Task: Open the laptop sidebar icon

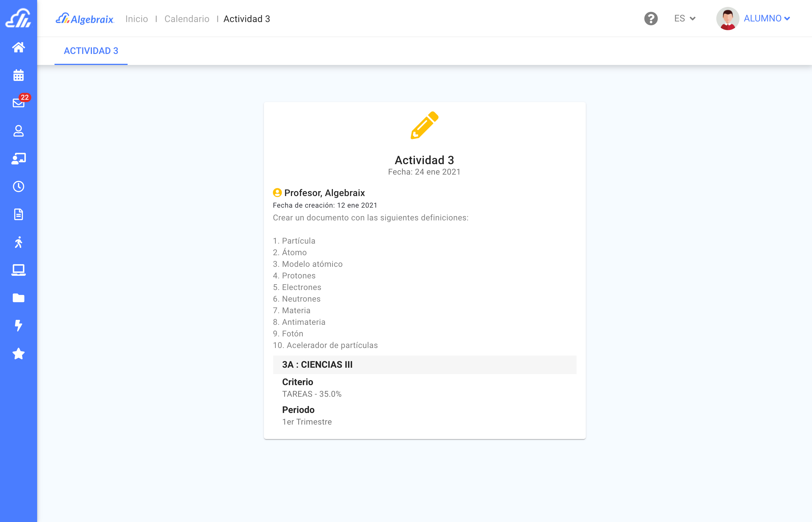Action: pos(18,270)
